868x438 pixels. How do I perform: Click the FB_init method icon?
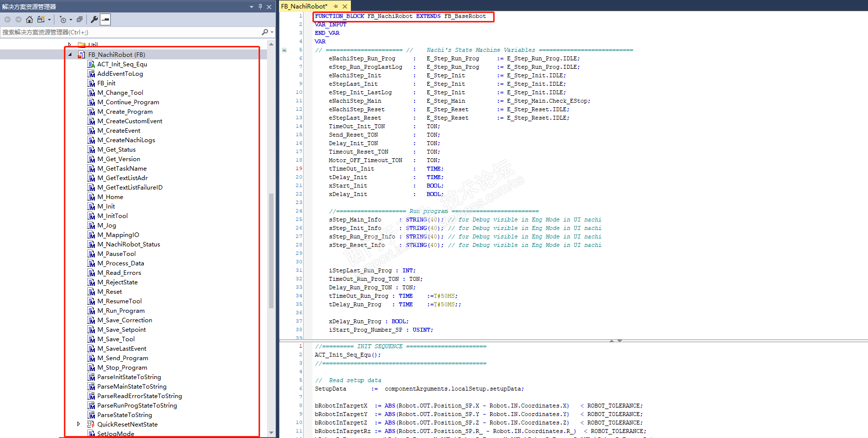91,83
